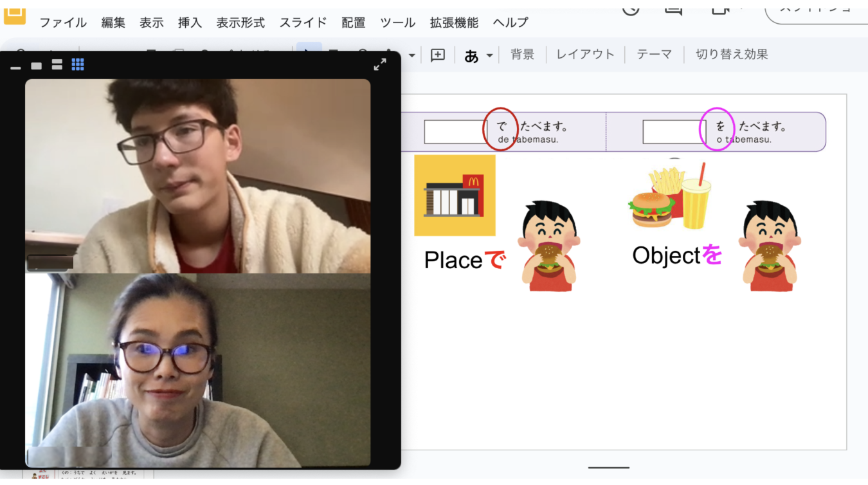Click the 切り替え効果 transition button
The height and width of the screenshot is (485, 868).
pyautogui.click(x=730, y=54)
